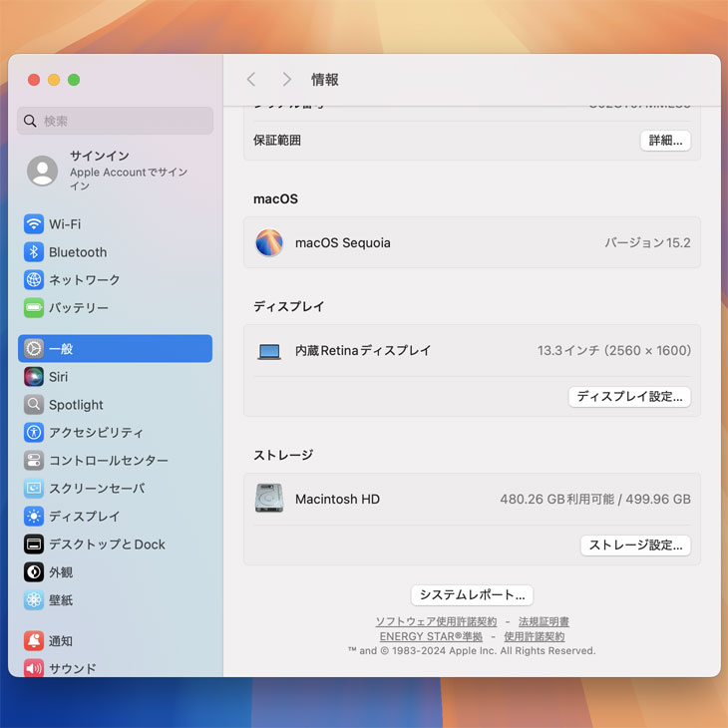Click the Macintosh HD name text
Viewport: 728px width, 728px height.
click(x=337, y=499)
